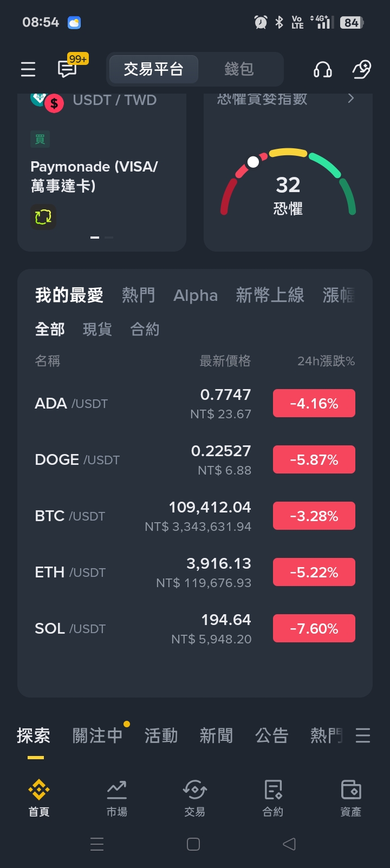Open the News (新聞) feed tab

tap(216, 735)
